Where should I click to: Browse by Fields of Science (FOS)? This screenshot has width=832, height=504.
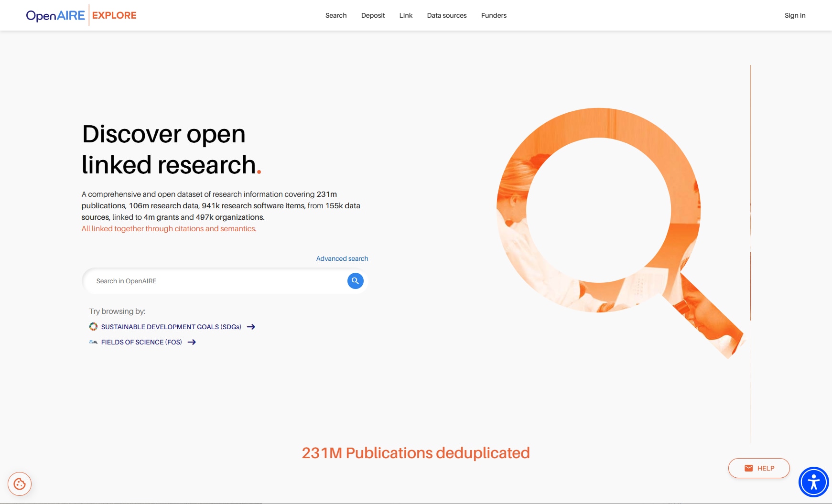coord(141,342)
